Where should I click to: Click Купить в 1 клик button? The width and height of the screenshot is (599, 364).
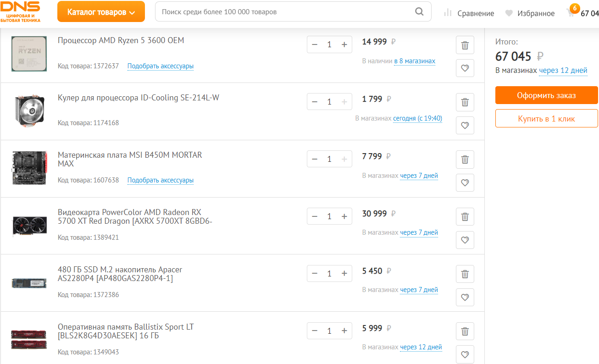[x=547, y=118]
